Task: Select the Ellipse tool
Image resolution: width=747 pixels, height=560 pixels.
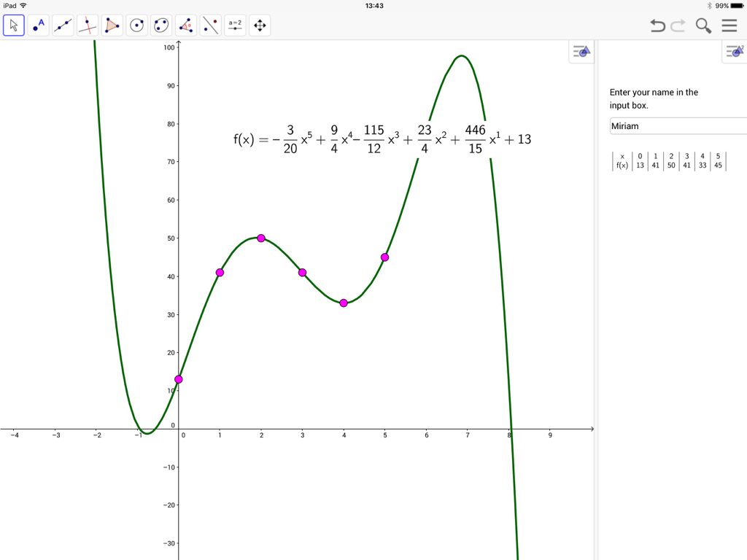Action: tap(161, 25)
